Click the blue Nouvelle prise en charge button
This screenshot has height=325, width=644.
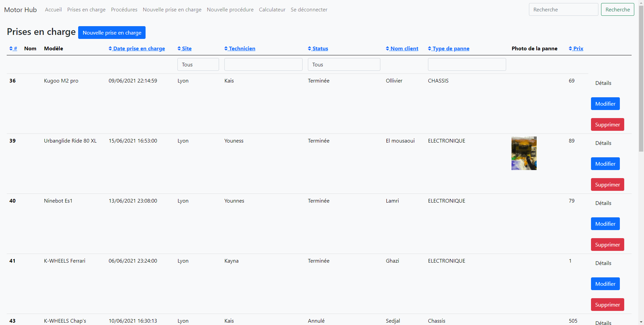(112, 33)
